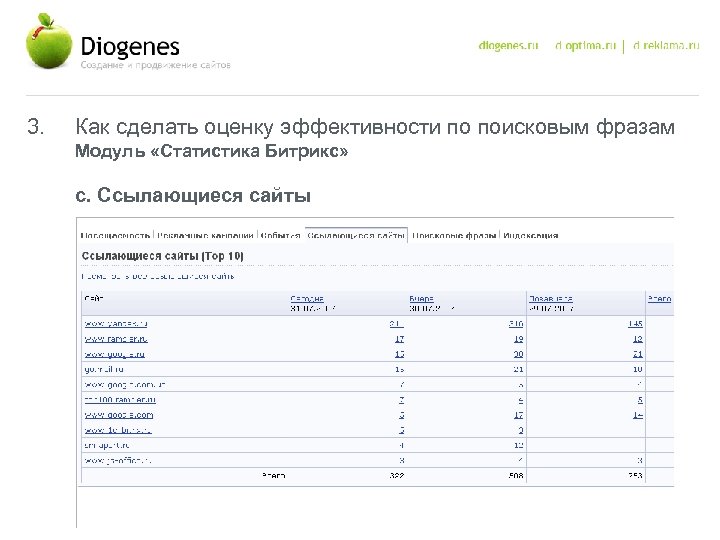The image size is (720, 540).
Task: Click the green apple Diogenes logo
Action: tap(50, 41)
